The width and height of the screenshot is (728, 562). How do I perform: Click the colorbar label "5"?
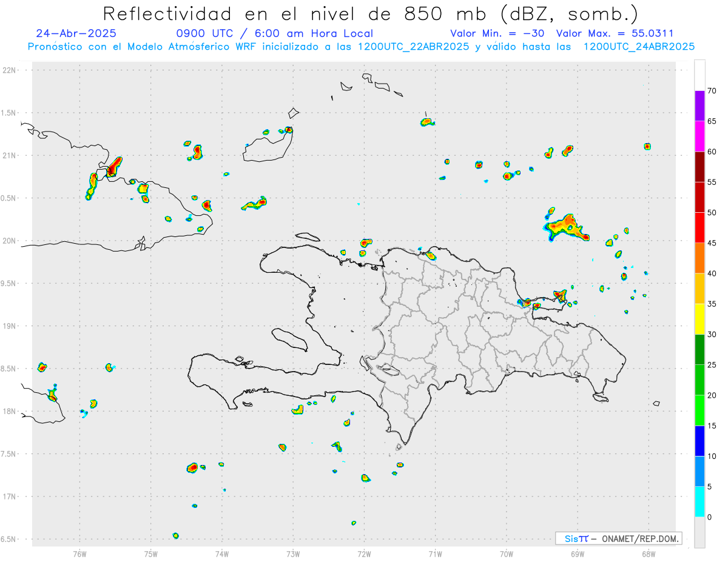point(710,487)
